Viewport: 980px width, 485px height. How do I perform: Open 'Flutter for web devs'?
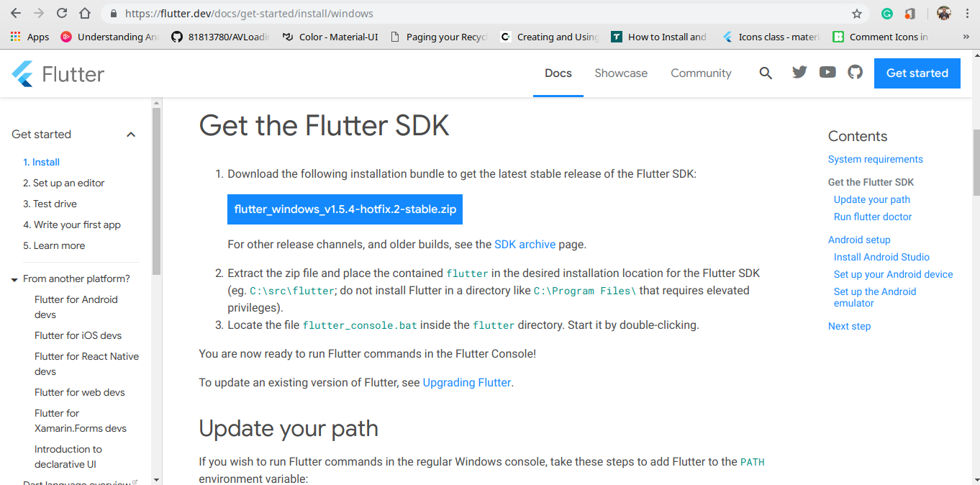point(80,392)
